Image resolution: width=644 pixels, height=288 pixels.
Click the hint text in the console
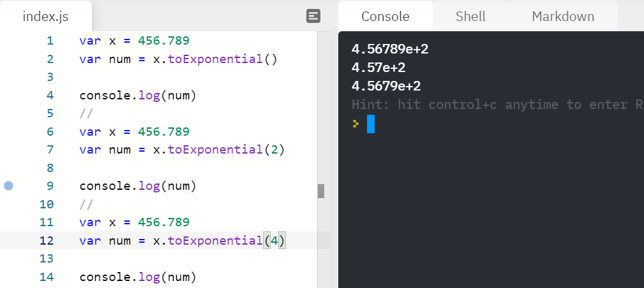pyautogui.click(x=497, y=104)
